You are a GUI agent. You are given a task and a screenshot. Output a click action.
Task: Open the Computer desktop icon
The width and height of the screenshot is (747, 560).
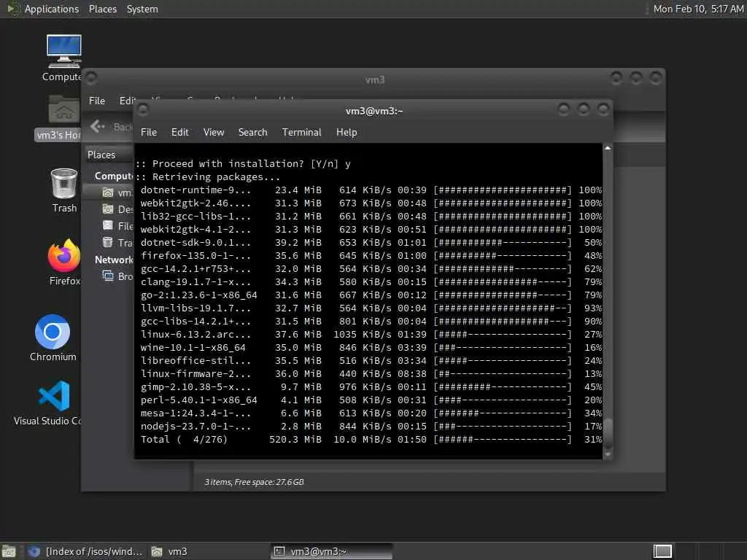(63, 58)
